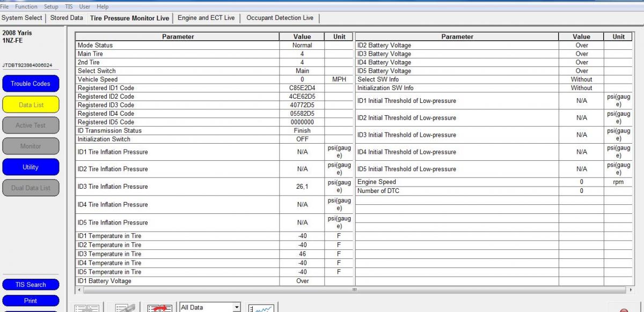Click the value 40772D5

coord(302,105)
